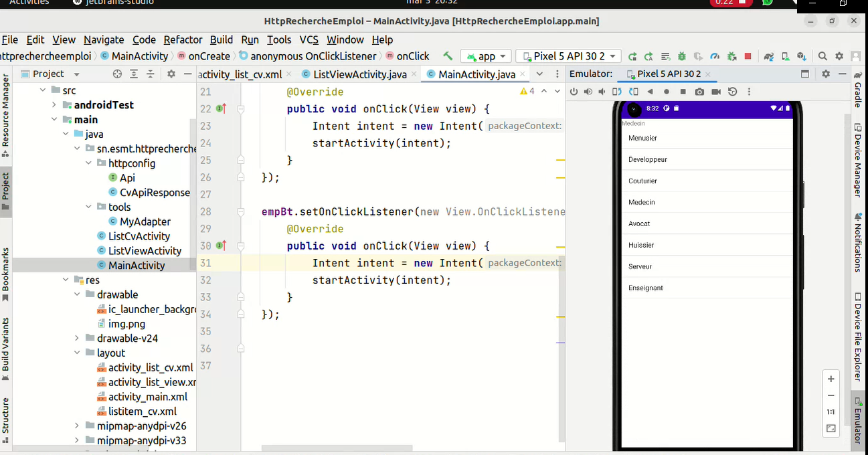Click Attach Debugger to Android Process icon
This screenshot has width=868, height=455.
[731, 56]
